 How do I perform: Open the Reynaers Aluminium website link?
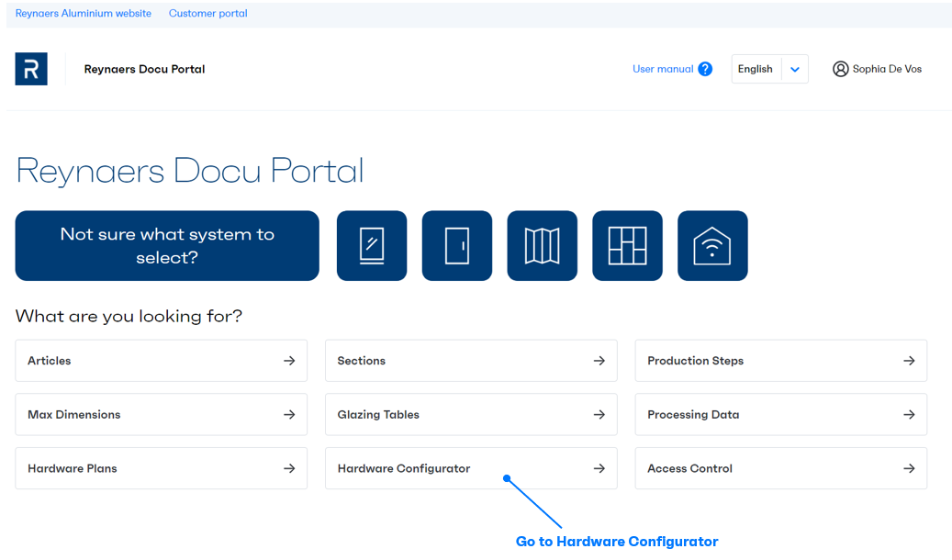(x=84, y=14)
